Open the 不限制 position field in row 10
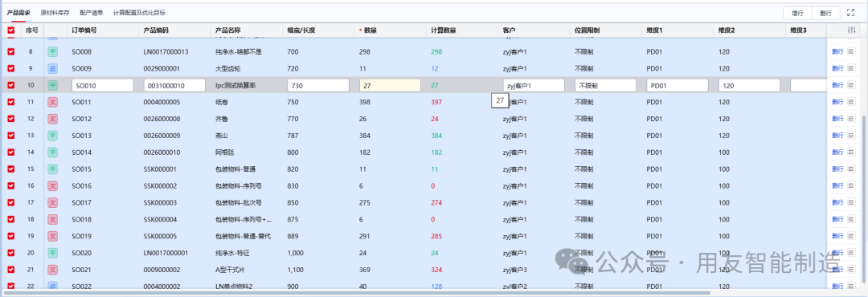The height and width of the screenshot is (297, 868). (606, 85)
